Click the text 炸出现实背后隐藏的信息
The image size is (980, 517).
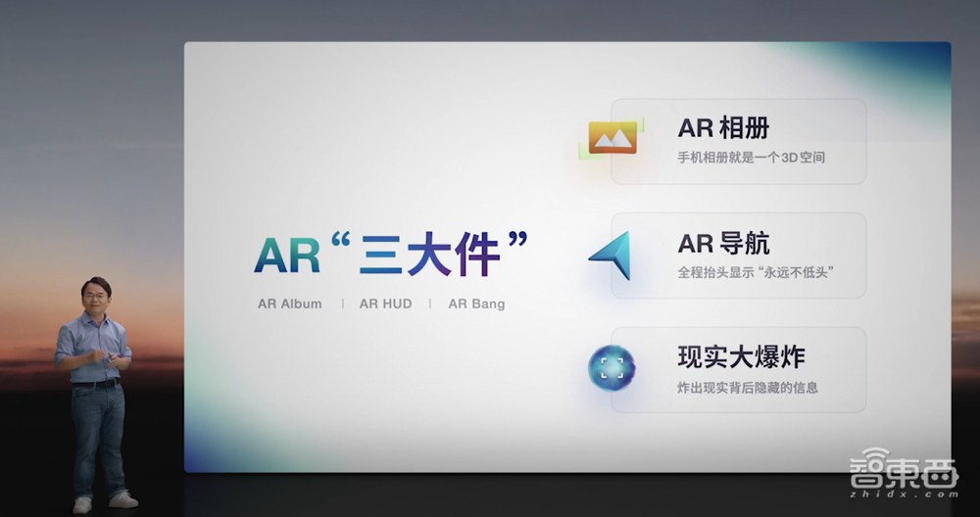pyautogui.click(x=748, y=388)
